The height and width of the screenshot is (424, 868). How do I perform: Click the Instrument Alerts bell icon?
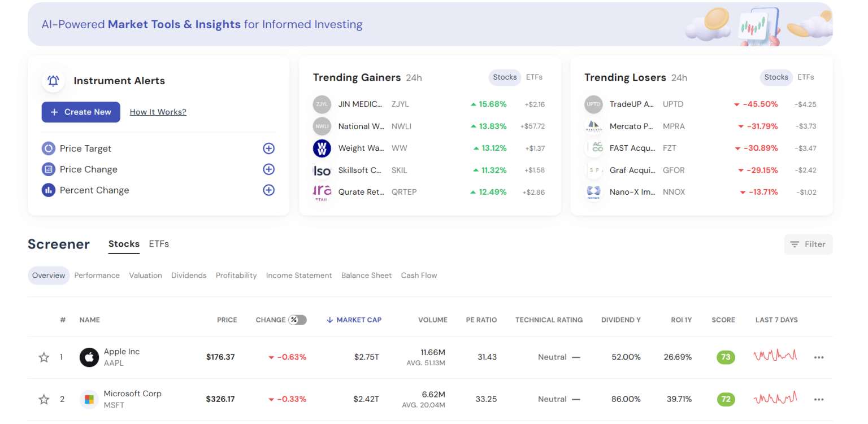pyautogui.click(x=53, y=81)
